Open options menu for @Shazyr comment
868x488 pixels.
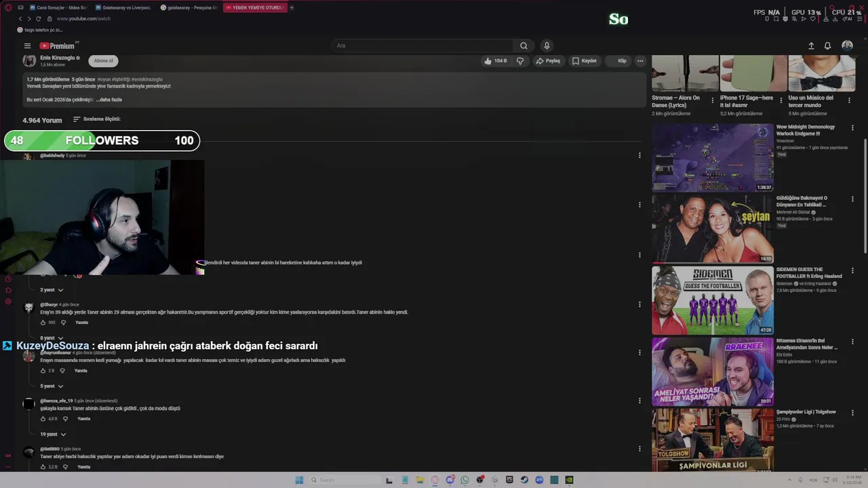pyautogui.click(x=639, y=304)
